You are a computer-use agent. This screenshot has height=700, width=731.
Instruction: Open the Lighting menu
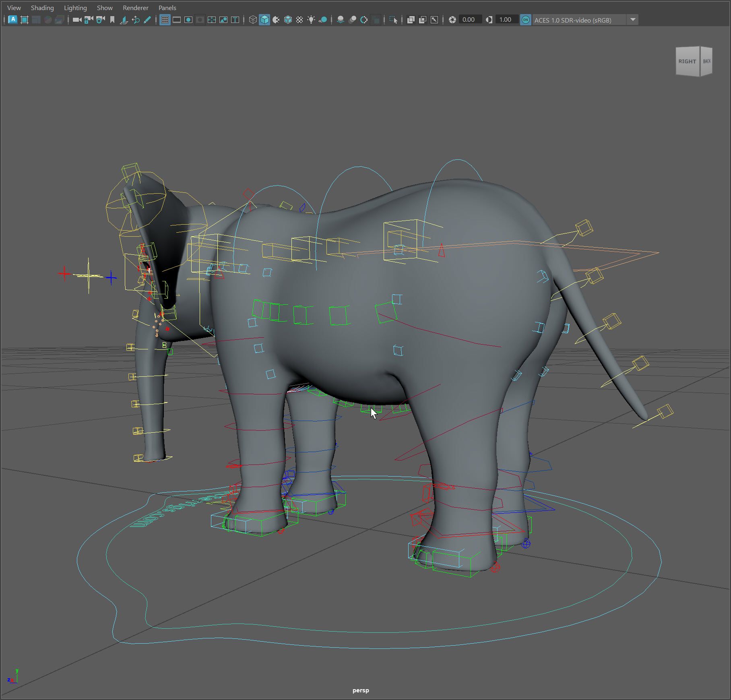(75, 8)
